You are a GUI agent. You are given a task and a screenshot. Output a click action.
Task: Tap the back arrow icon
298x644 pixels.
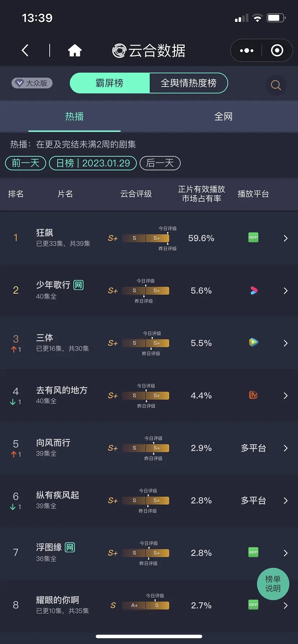pyautogui.click(x=25, y=51)
